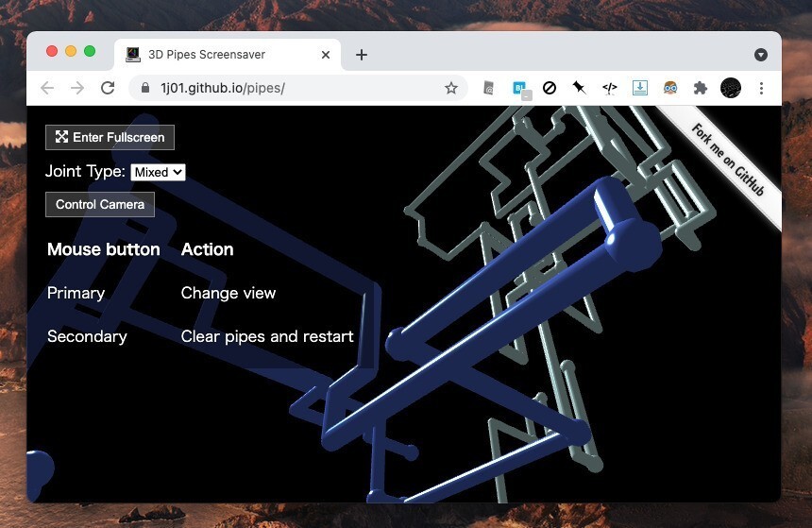Click the 'Clear pipes and restart' text

tap(267, 336)
